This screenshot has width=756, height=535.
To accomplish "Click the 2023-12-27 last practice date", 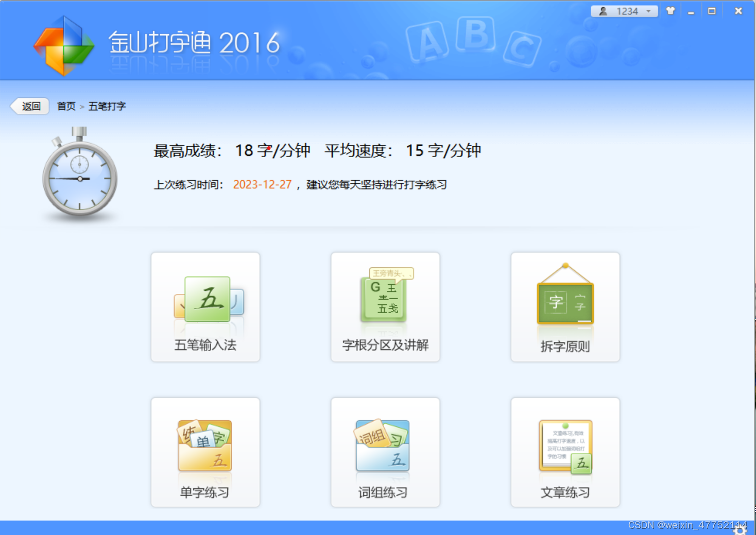I will coord(262,184).
